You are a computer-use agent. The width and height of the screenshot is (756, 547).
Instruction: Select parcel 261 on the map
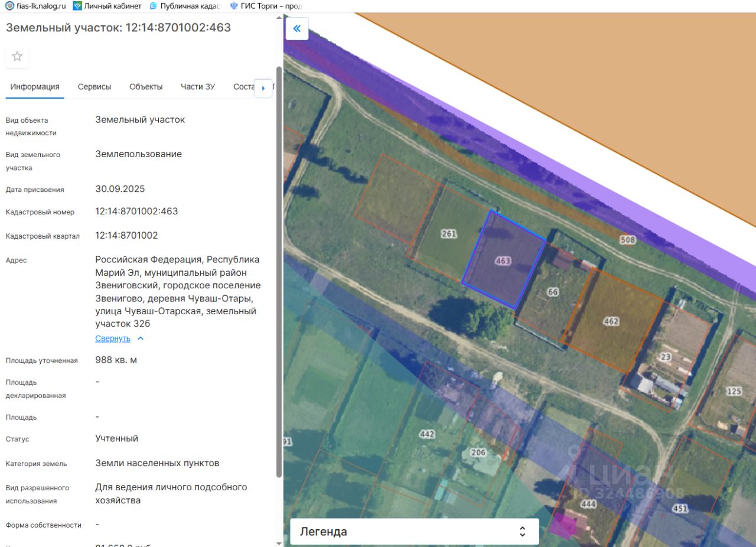click(449, 234)
